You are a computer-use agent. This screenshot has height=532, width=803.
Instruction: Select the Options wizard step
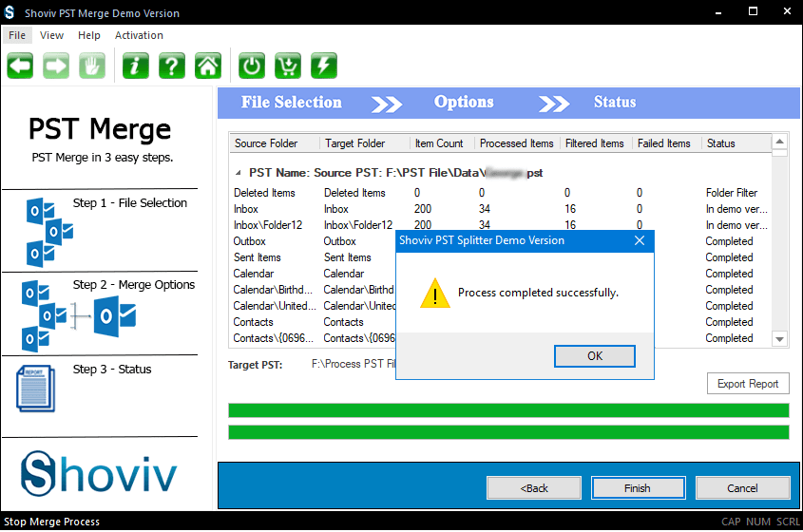[x=464, y=103]
